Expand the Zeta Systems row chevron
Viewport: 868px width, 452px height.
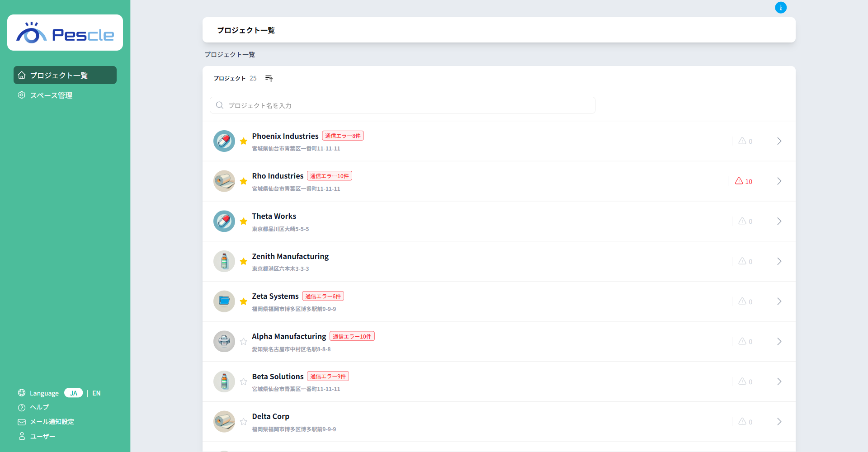coord(779,301)
